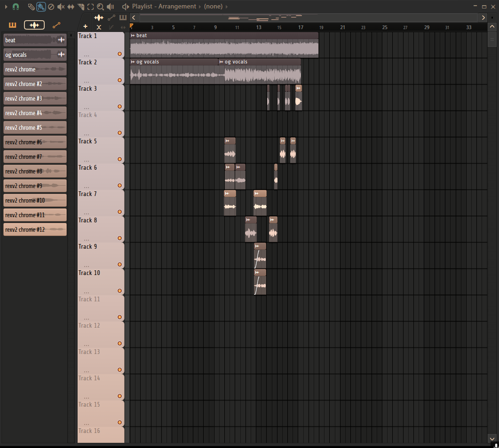
Task: Select the Slip tool
Action: coord(71,7)
